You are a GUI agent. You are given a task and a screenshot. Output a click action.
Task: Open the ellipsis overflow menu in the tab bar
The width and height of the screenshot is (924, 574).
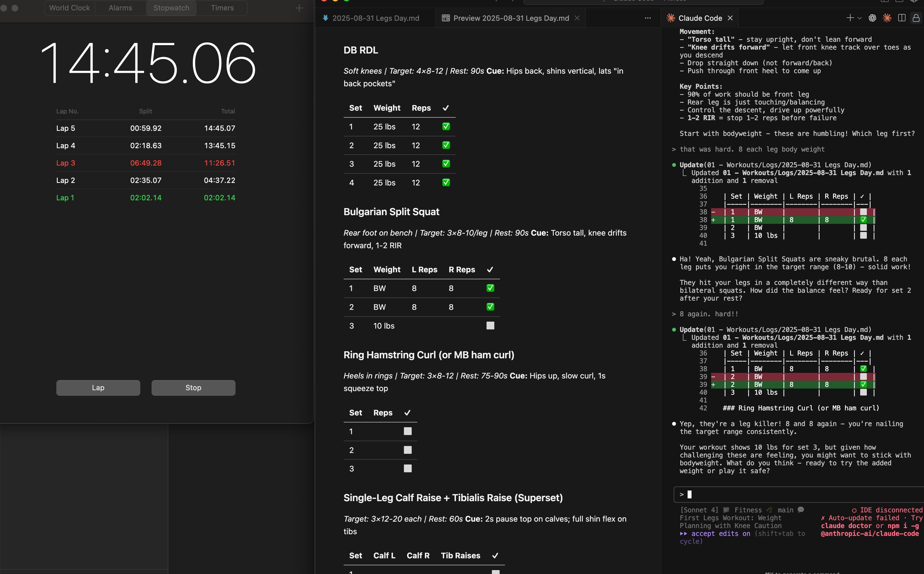[647, 18]
